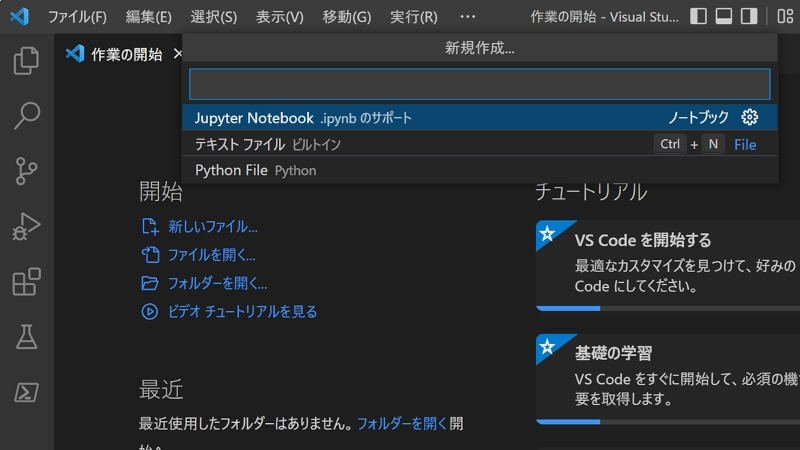The width and height of the screenshot is (800, 450).
Task: Open the Search view in activity bar
Action: (26, 116)
